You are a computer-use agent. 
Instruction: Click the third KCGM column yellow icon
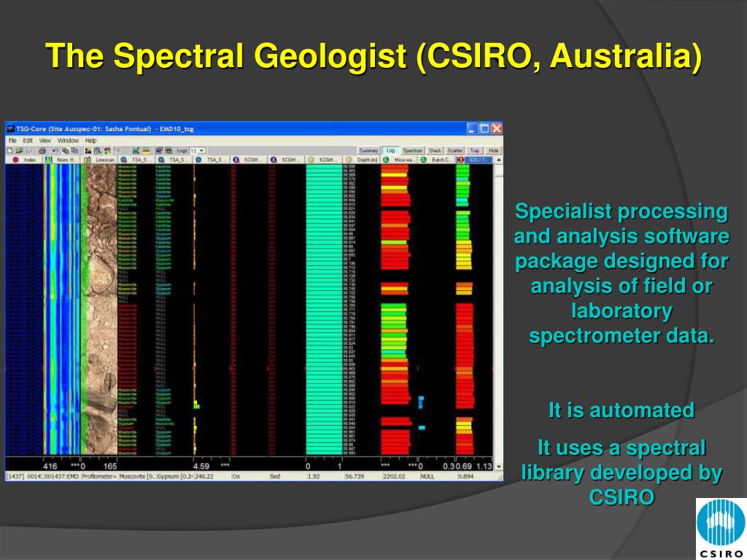pyautogui.click(x=311, y=160)
